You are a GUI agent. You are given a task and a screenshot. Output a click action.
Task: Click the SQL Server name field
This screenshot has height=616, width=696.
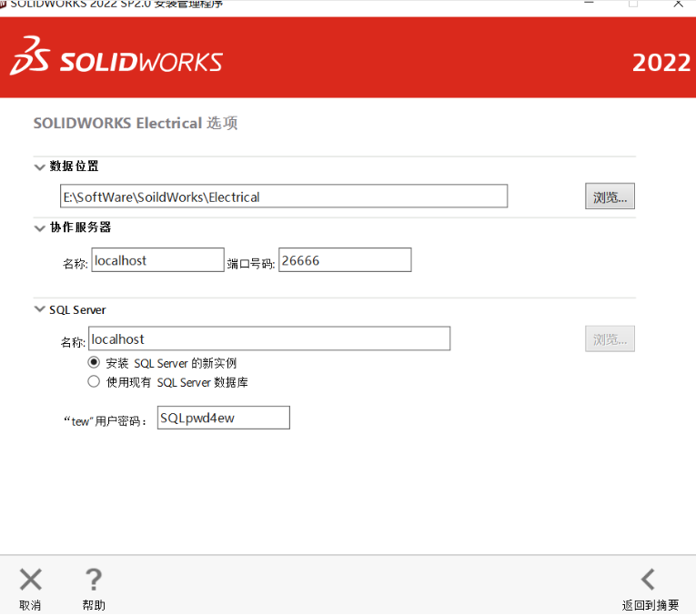click(x=269, y=338)
